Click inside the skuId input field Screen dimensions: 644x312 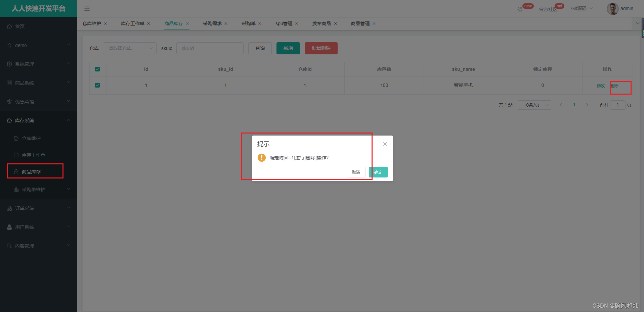pos(210,48)
